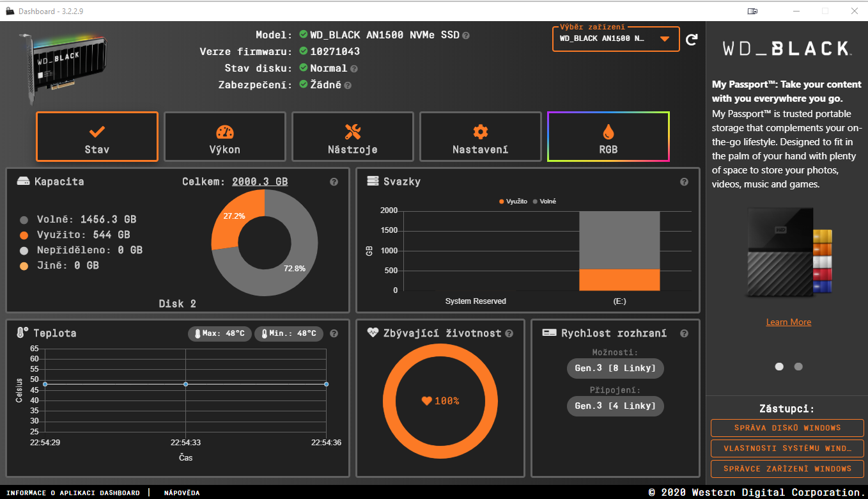Viewport: 868px width, 499px height.
Task: Open Správa disků Windows shortcut
Action: 787,428
